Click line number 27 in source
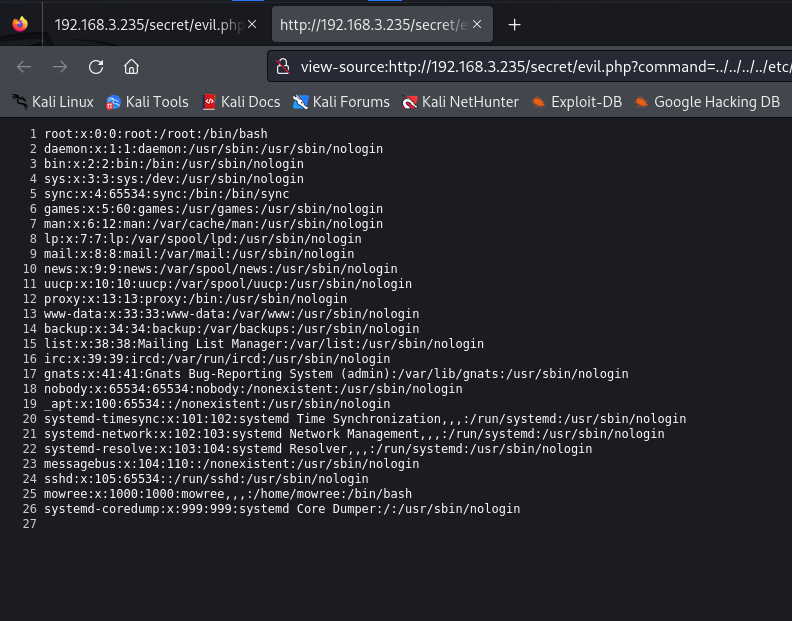Viewport: 792px width, 621px height. [x=30, y=524]
